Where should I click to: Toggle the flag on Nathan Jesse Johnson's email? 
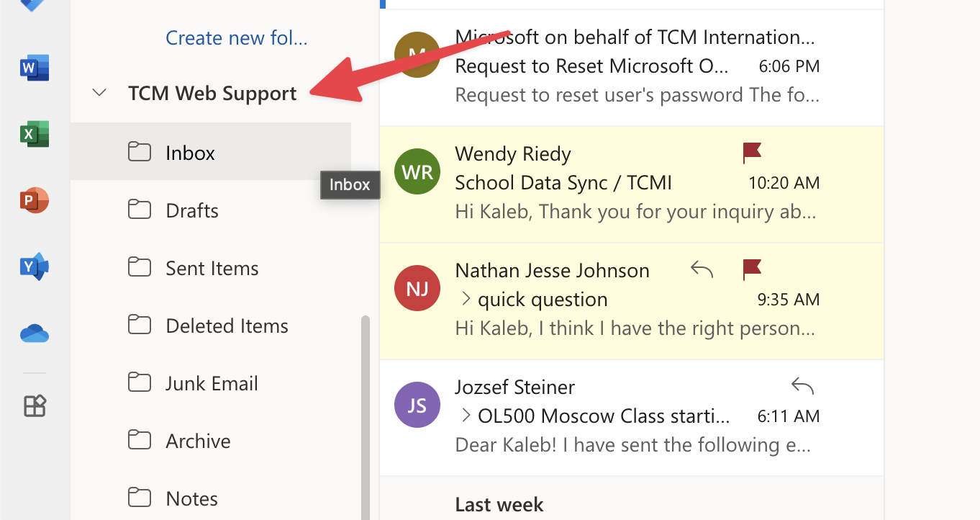tap(752, 269)
